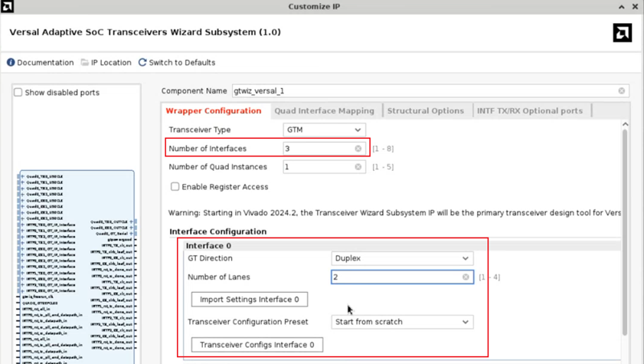This screenshot has height=364, width=644.
Task: Click Switch to Defaults
Action: click(182, 62)
